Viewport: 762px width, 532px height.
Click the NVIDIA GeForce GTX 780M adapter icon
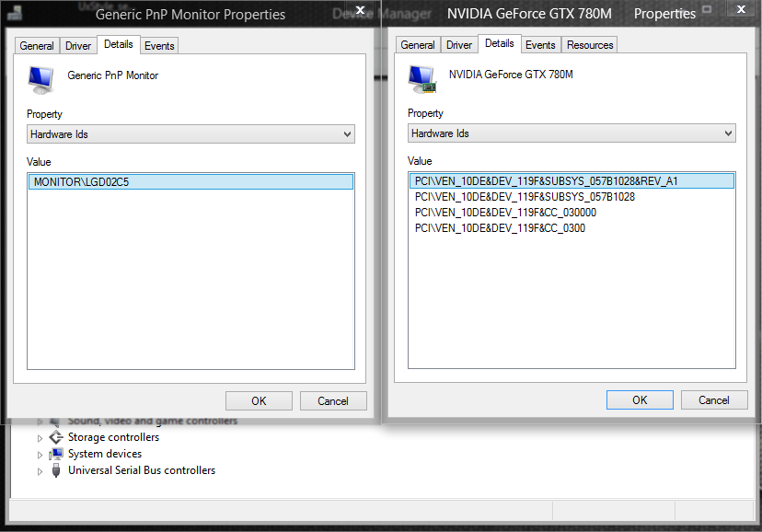(x=421, y=79)
